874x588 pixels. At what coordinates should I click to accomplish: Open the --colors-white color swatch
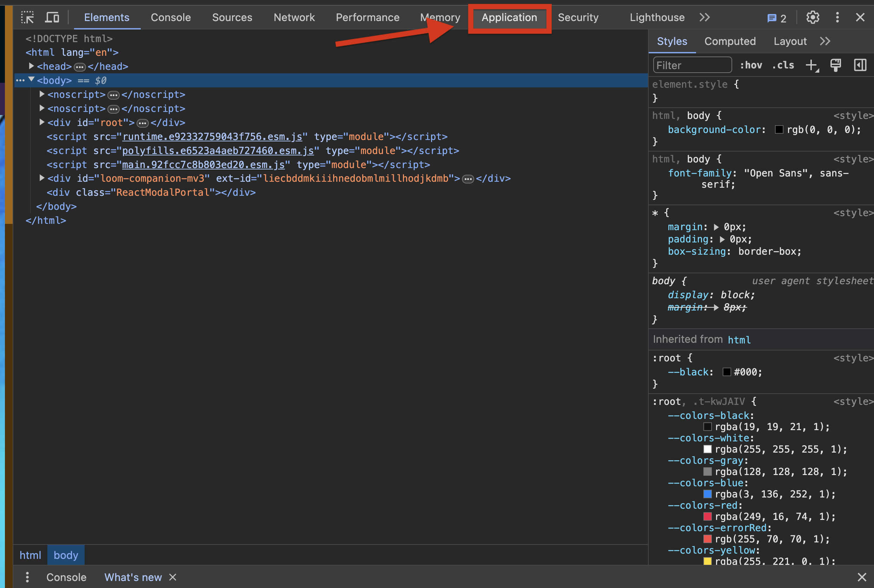(708, 449)
